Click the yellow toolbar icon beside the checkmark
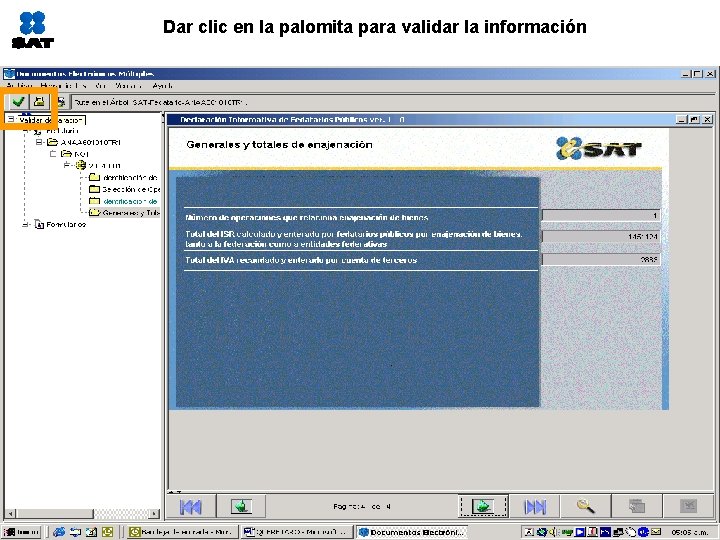This screenshot has width=720, height=540. (x=39, y=101)
